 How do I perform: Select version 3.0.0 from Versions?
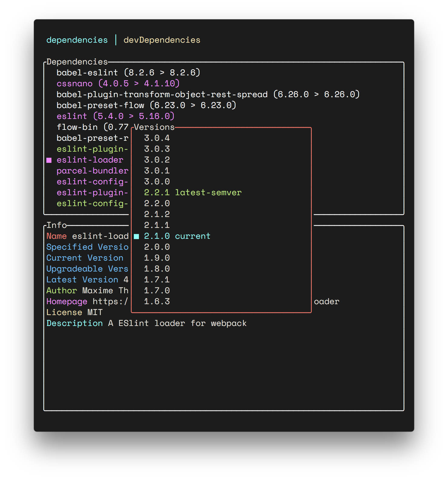157,182
